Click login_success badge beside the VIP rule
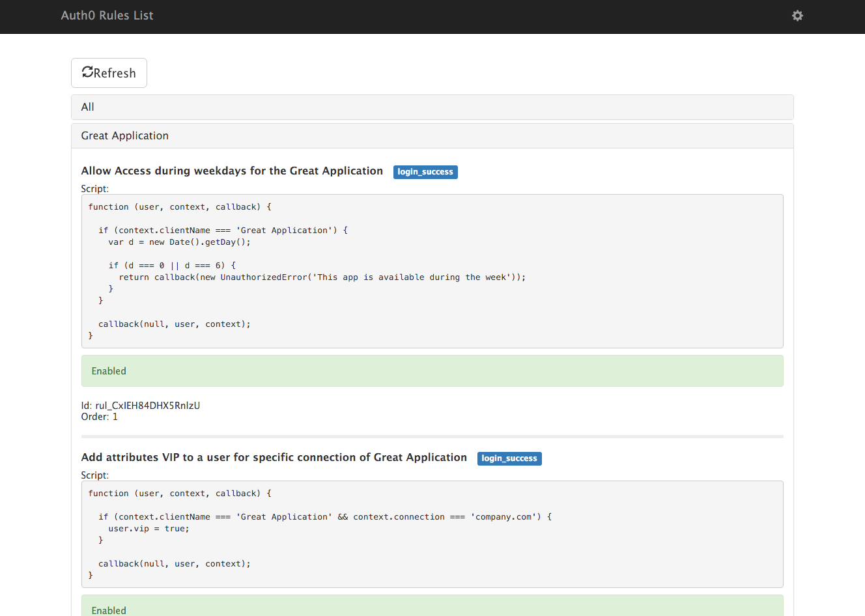 point(509,458)
